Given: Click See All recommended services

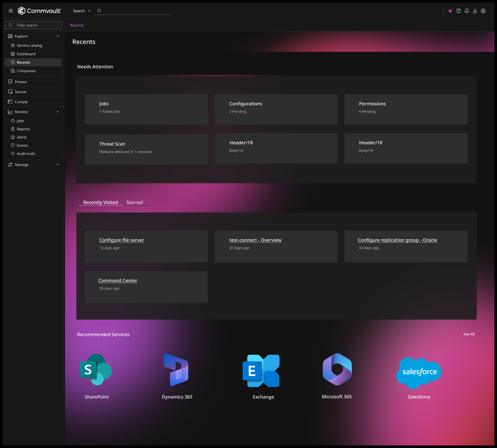Looking at the screenshot, I should (x=469, y=334).
